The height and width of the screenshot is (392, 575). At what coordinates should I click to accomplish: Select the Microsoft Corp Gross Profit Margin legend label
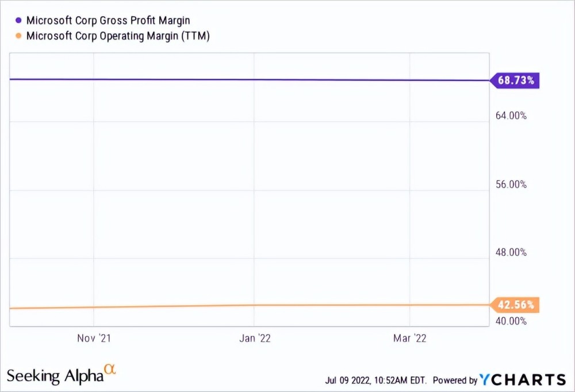108,21
